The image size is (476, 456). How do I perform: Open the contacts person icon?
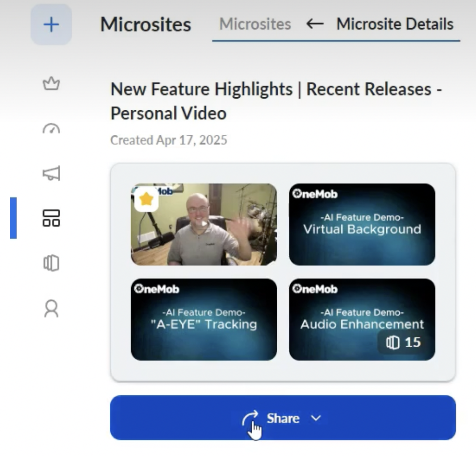[x=51, y=309]
